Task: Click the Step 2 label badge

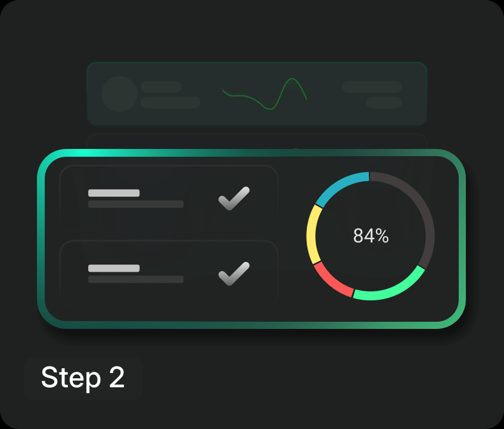Action: 83,378
